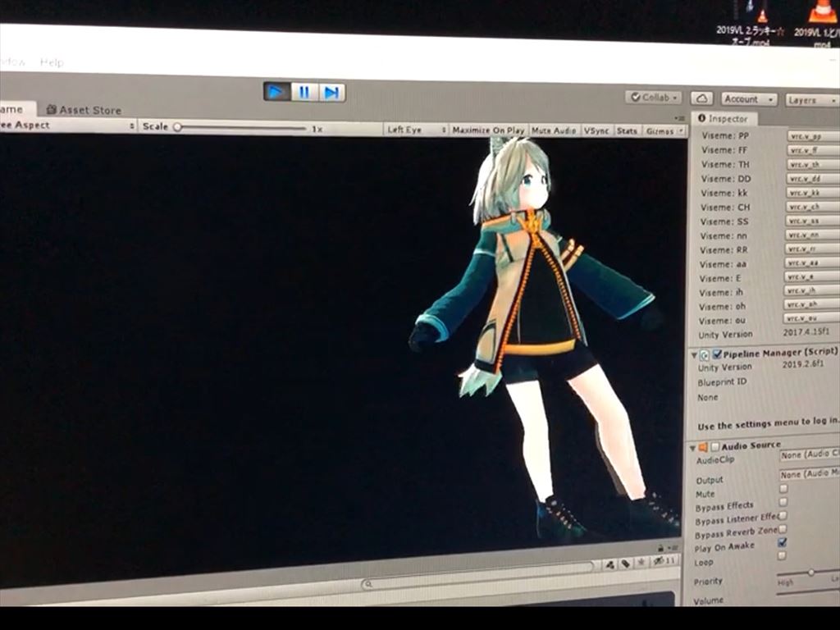Screen dimensions: 840x630
Task: Click the AudioClip object field
Action: pos(810,454)
